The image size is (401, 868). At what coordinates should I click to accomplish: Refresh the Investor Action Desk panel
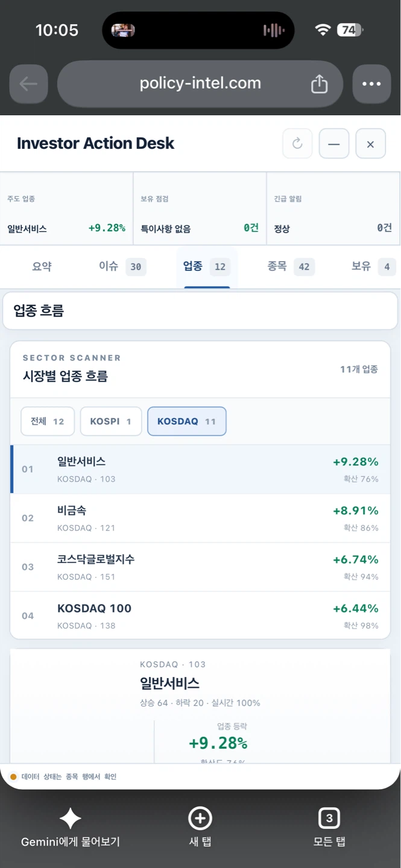pyautogui.click(x=297, y=143)
